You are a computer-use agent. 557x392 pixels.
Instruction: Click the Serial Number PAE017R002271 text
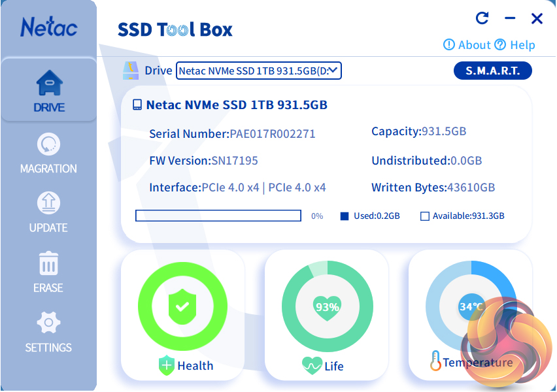(x=232, y=134)
